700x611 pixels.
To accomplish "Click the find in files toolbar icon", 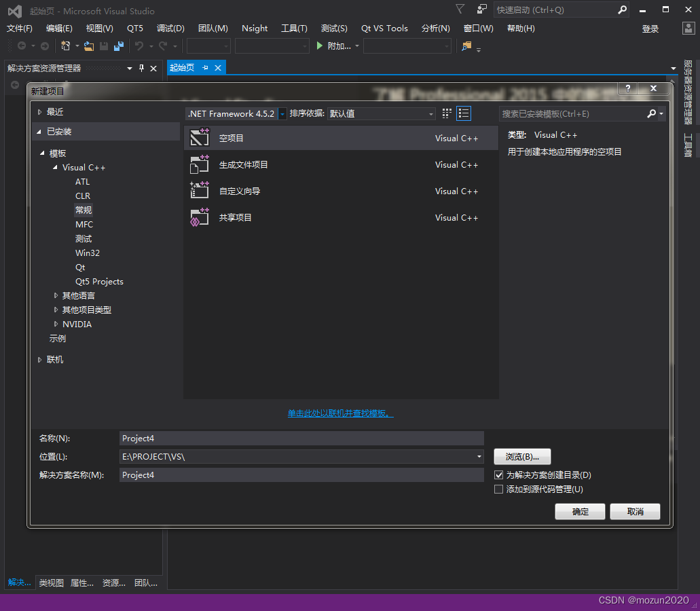I will tap(466, 45).
